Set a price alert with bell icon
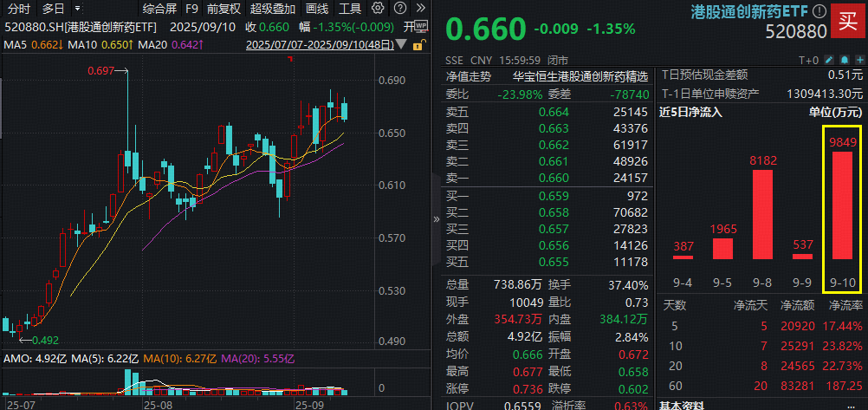This screenshot has width=868, height=410. 843,61
